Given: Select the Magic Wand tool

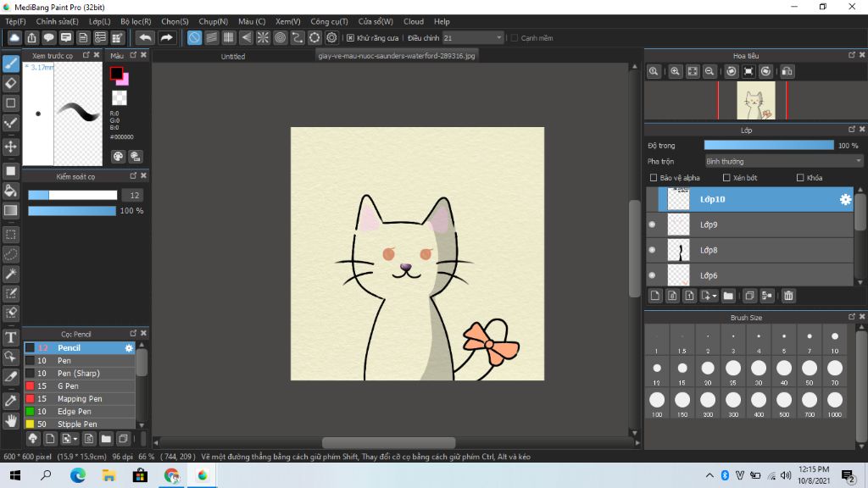Looking at the screenshot, I should [11, 274].
